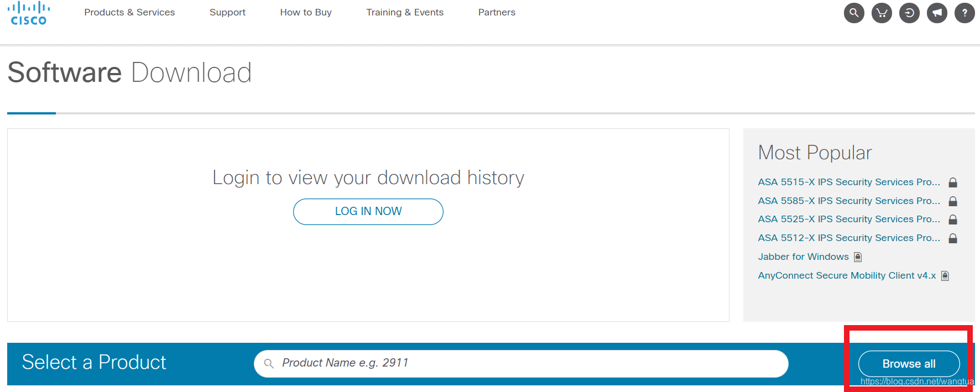Click the Select a Product label
The image size is (980, 392).
[x=94, y=363]
